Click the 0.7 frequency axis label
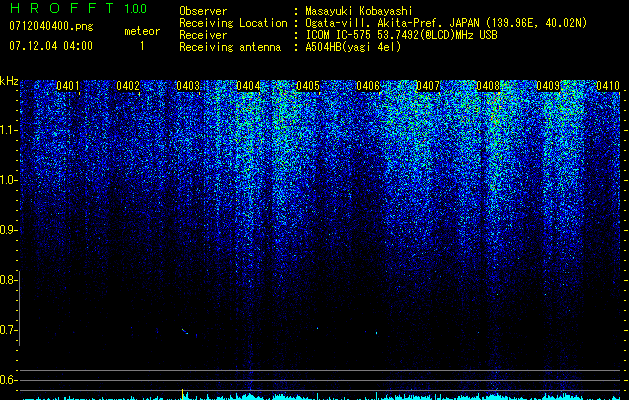The image size is (629, 400). click(x=8, y=330)
